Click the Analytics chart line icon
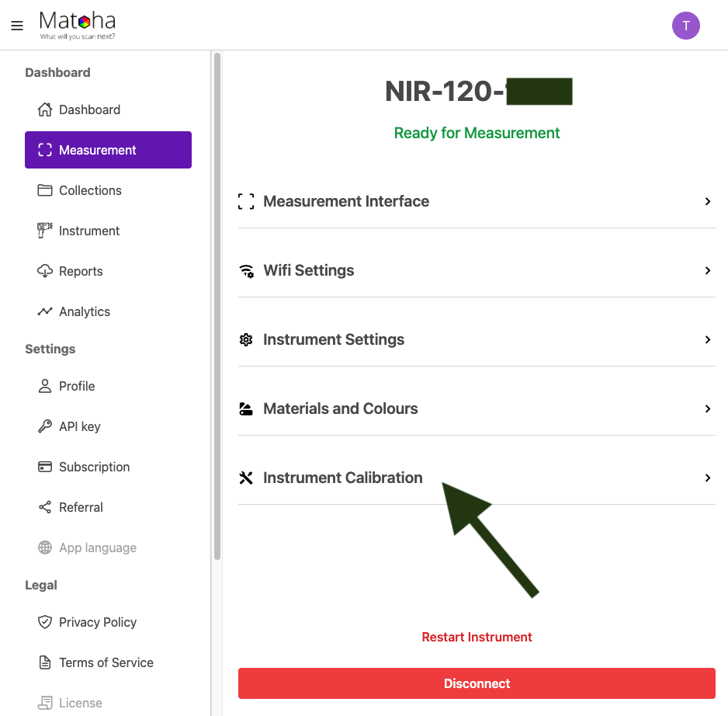 point(45,311)
